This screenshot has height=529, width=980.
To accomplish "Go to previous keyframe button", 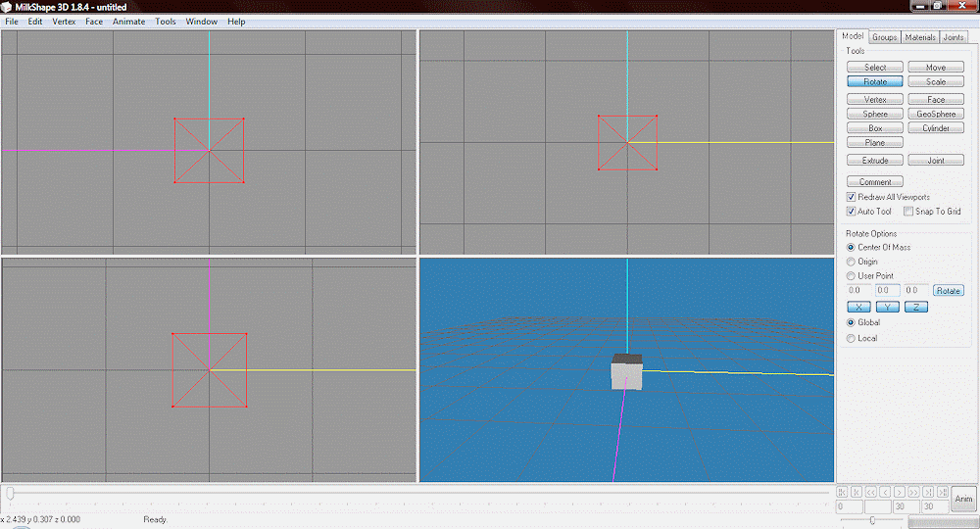I will coord(857,492).
